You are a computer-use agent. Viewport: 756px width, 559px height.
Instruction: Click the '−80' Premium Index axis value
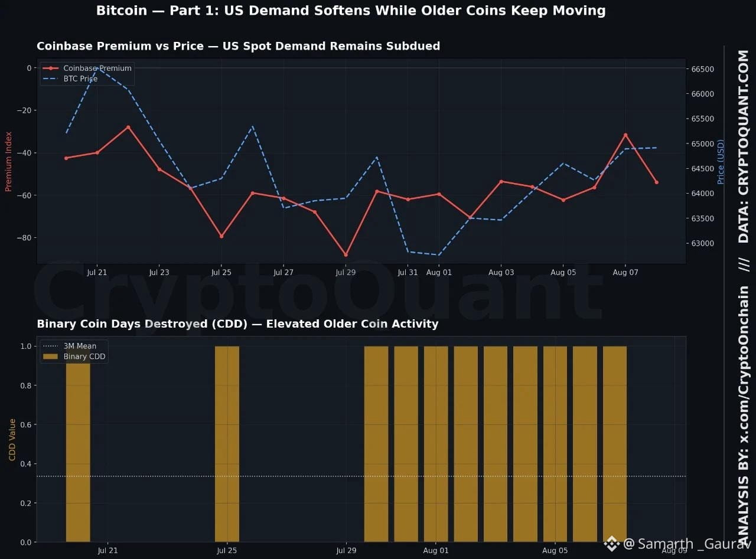point(24,238)
